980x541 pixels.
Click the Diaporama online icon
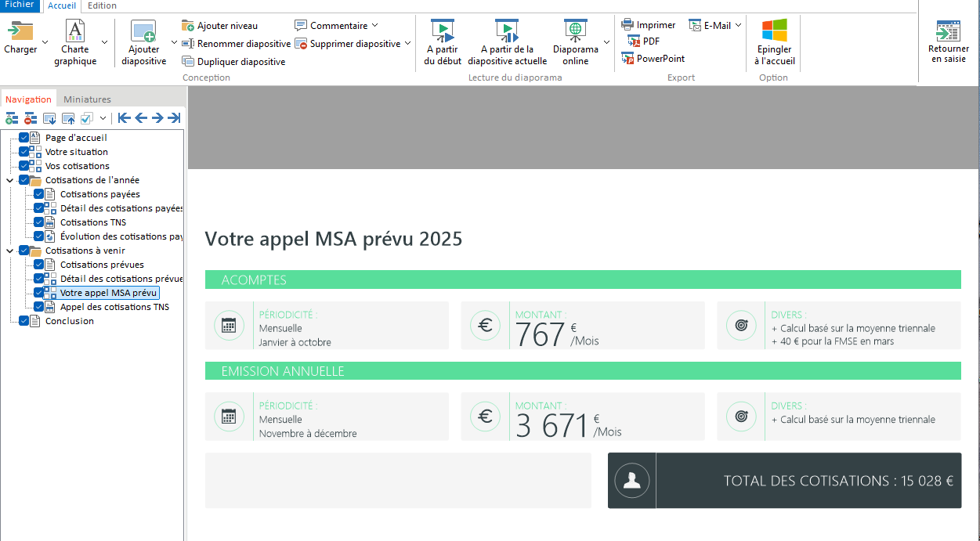pos(576,31)
